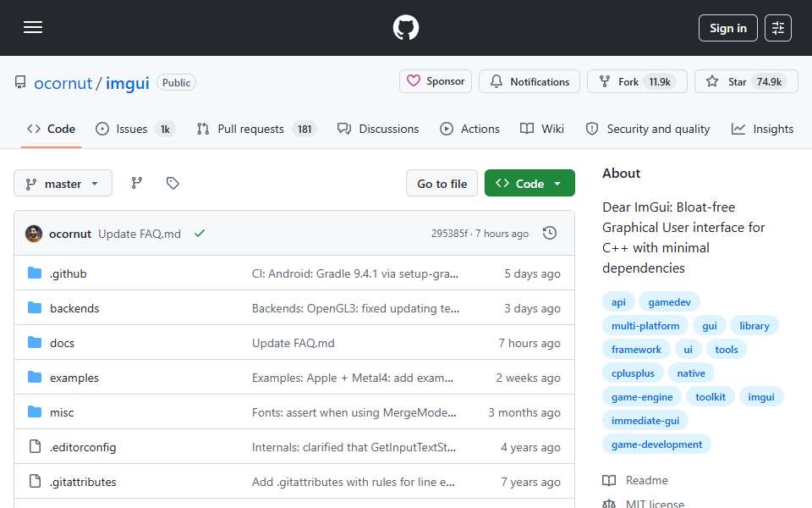812x508 pixels.
Task: Click the .gitattributes file icon
Action: [x=35, y=481]
